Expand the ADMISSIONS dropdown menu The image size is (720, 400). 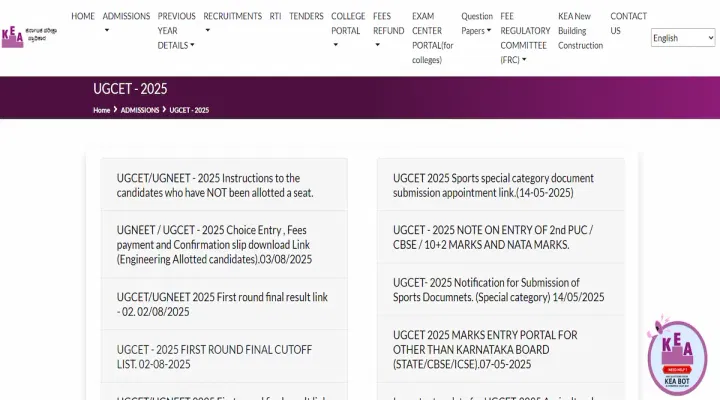pos(126,23)
